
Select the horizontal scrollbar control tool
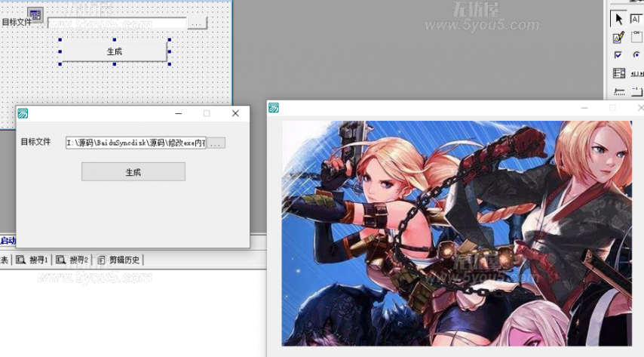tap(636, 74)
